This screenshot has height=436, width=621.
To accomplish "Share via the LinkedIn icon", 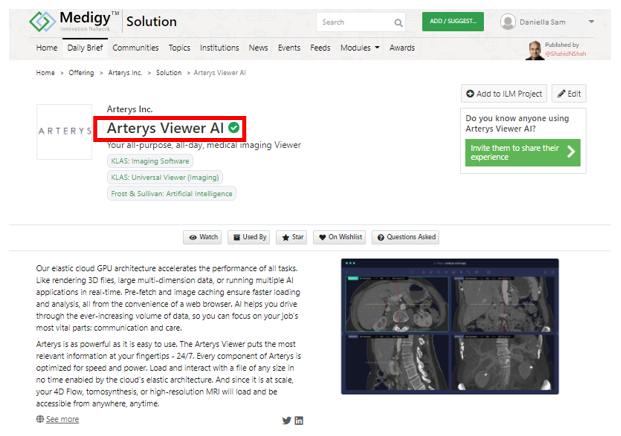I will pos(299,421).
